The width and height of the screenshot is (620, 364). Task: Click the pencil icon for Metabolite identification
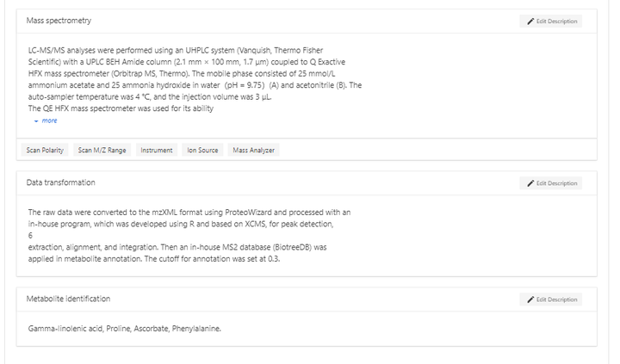(x=530, y=299)
